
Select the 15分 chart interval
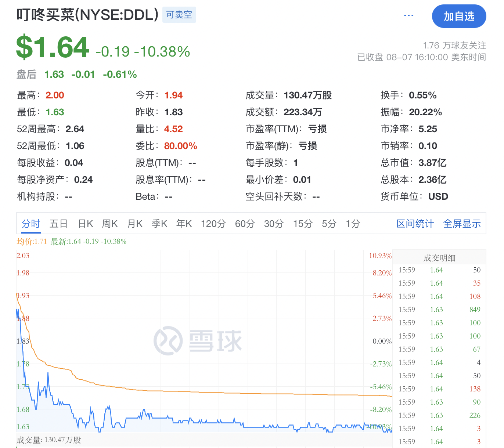[303, 224]
